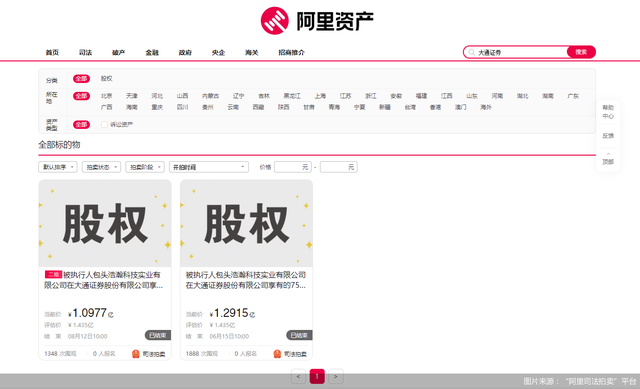Select 全部 in the 资产类型 row
This screenshot has width=640, height=389.
[81, 124]
